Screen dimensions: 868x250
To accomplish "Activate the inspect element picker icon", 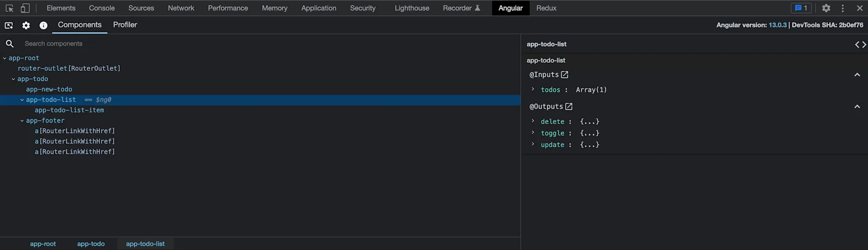I will (9, 8).
